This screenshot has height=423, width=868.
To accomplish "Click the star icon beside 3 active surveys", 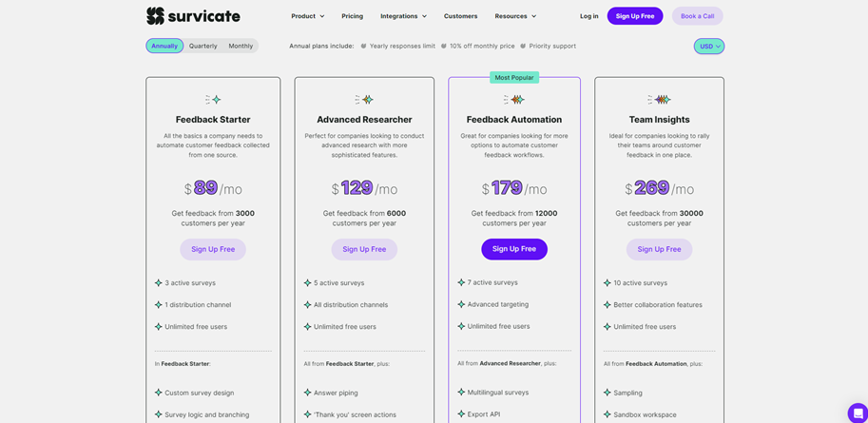I will (159, 283).
